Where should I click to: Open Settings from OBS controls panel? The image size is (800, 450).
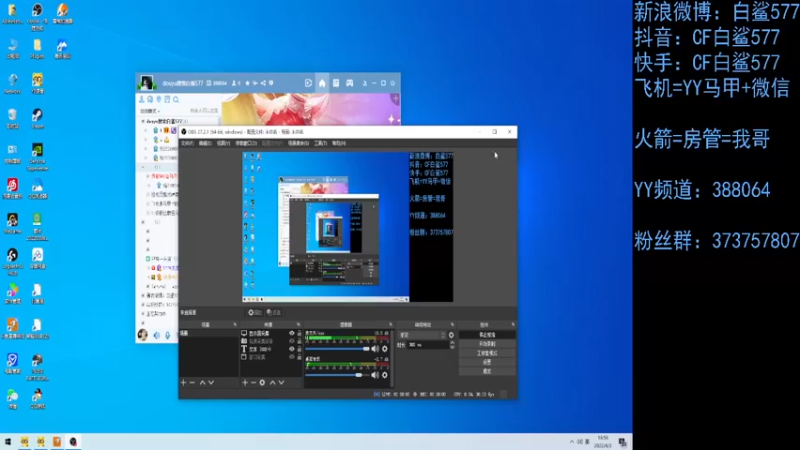[x=487, y=362]
